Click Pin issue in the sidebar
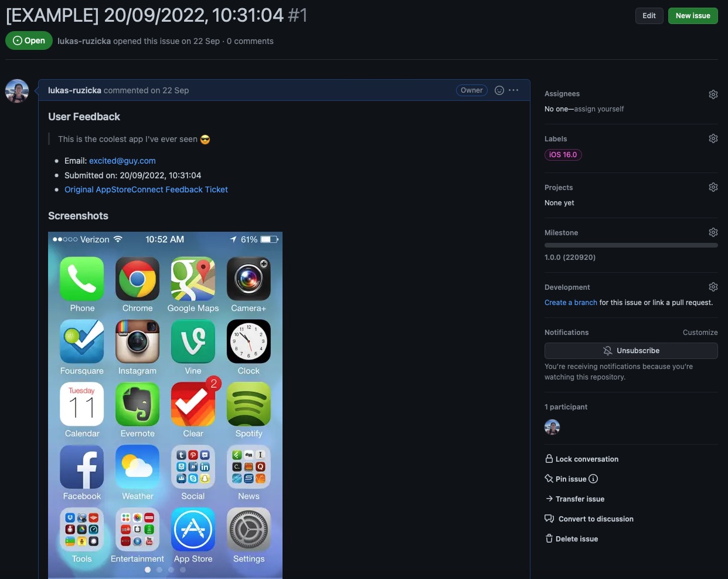 pos(566,479)
